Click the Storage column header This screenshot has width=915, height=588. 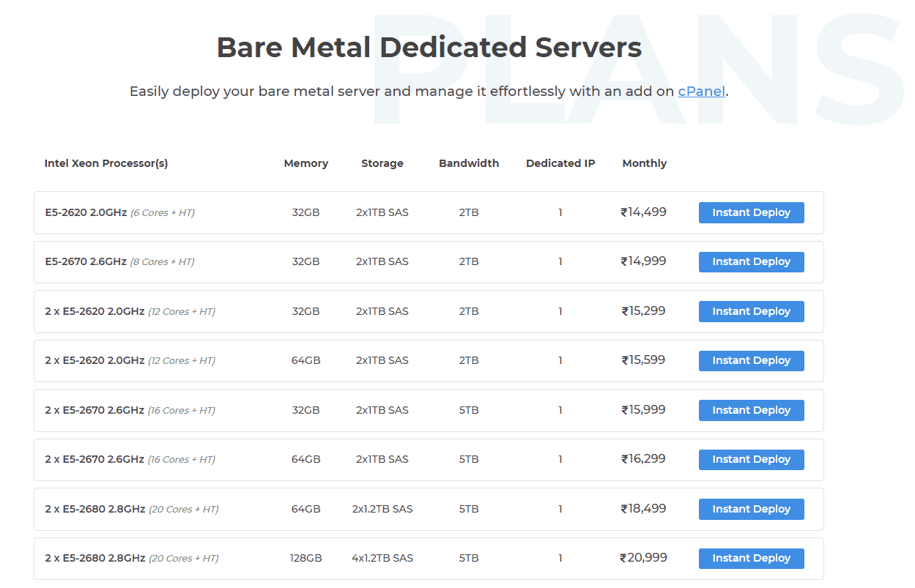coord(382,163)
